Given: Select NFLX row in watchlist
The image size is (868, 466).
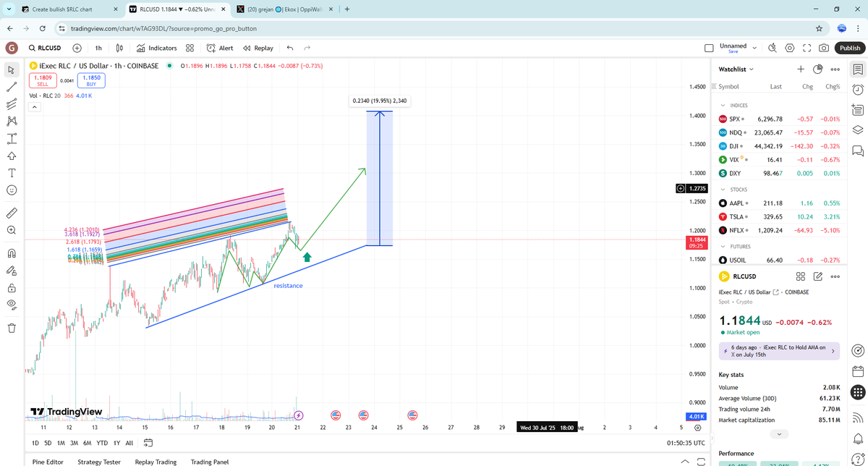Looking at the screenshot, I should point(780,230).
